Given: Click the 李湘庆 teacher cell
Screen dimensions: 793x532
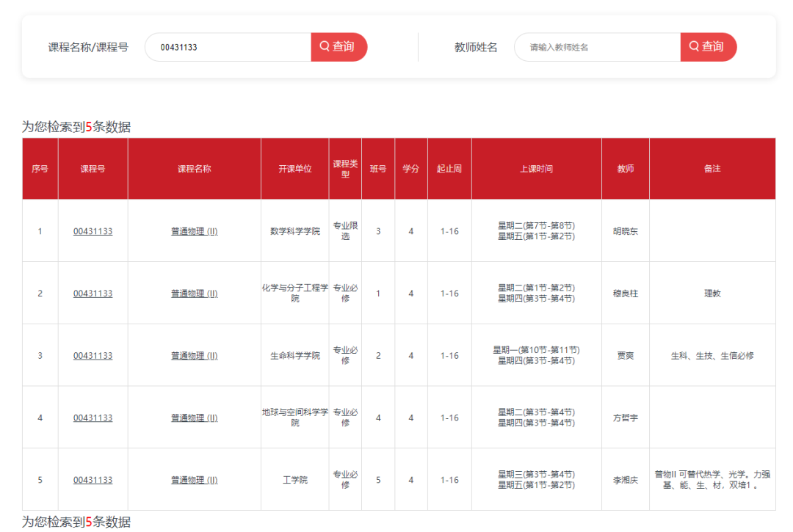Looking at the screenshot, I should [x=625, y=481].
